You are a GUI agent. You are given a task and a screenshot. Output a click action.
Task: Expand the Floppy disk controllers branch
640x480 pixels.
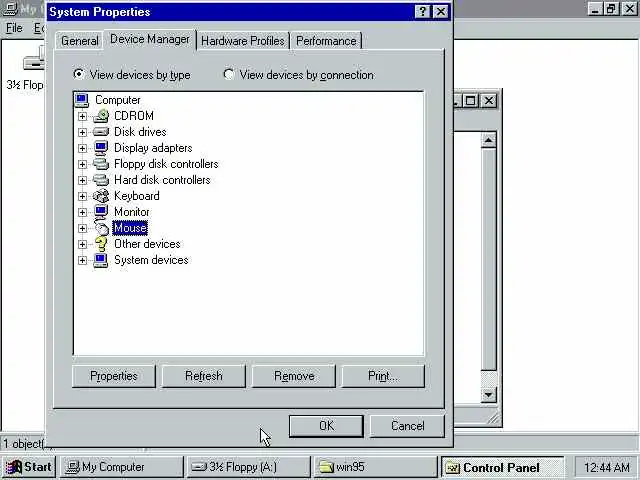point(82,164)
